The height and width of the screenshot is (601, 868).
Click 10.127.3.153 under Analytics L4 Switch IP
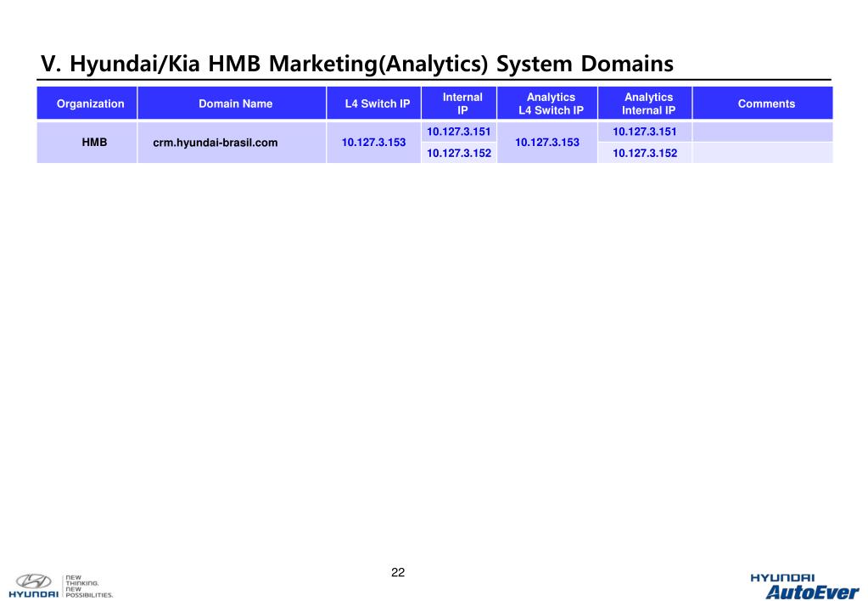tap(547, 143)
